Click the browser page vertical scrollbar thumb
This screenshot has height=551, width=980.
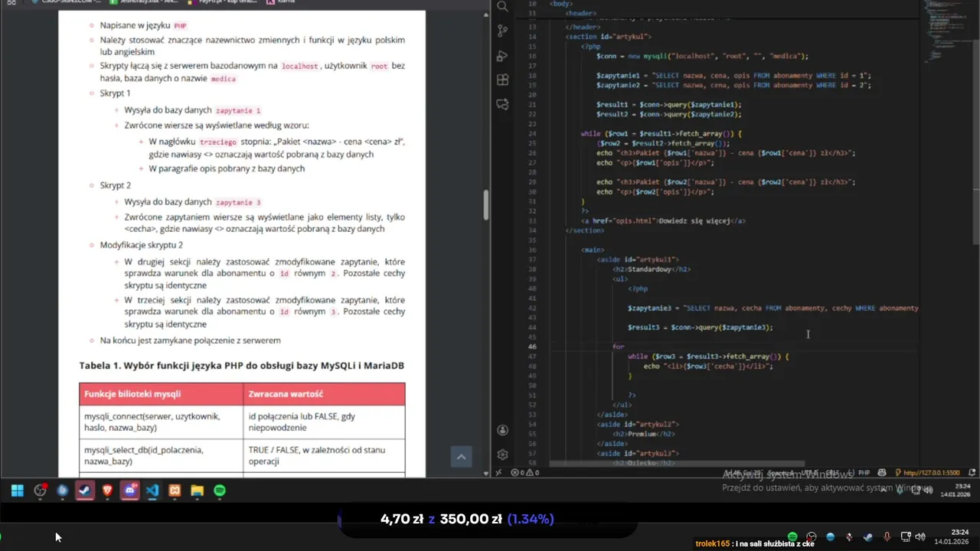pyautogui.click(x=485, y=204)
